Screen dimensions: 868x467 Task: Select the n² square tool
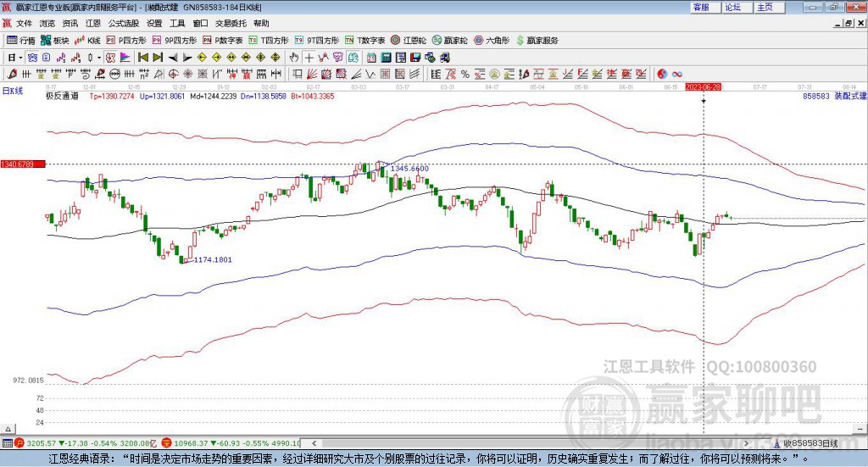pos(144,74)
